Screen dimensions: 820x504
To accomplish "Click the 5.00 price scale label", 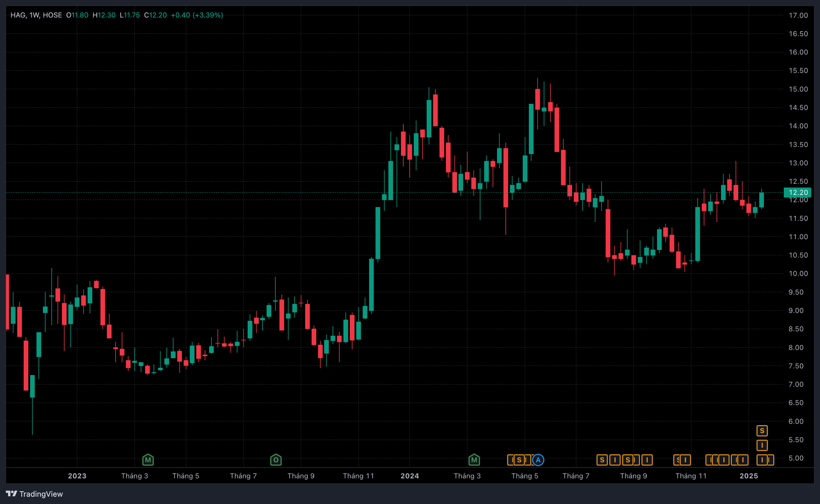I will (796, 458).
